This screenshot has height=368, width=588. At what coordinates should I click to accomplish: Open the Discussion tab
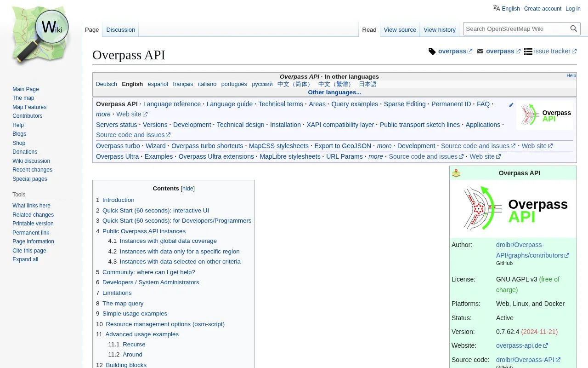121,30
